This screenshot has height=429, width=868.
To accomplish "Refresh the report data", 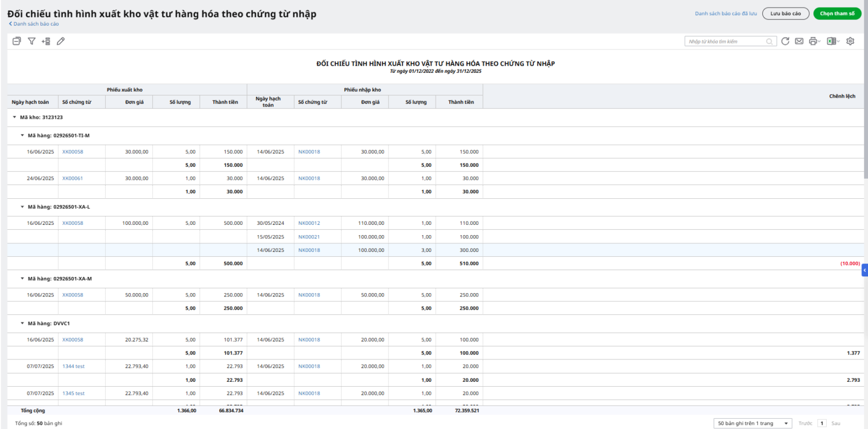I will 785,41.
